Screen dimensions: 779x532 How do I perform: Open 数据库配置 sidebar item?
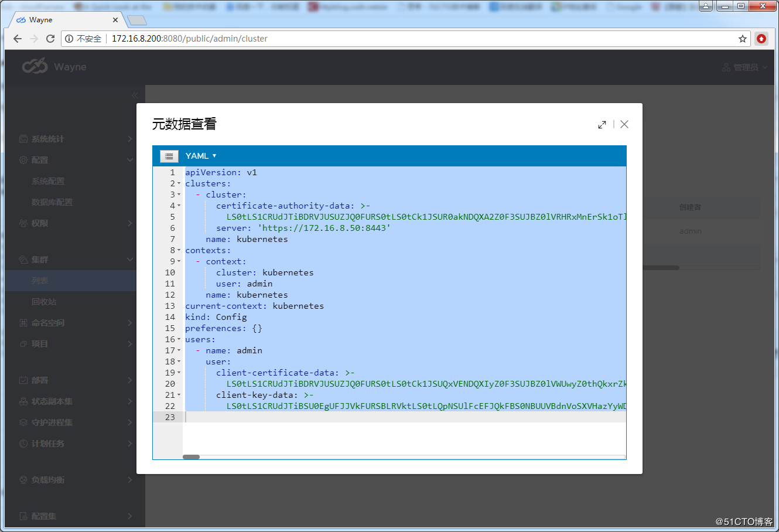(x=52, y=202)
